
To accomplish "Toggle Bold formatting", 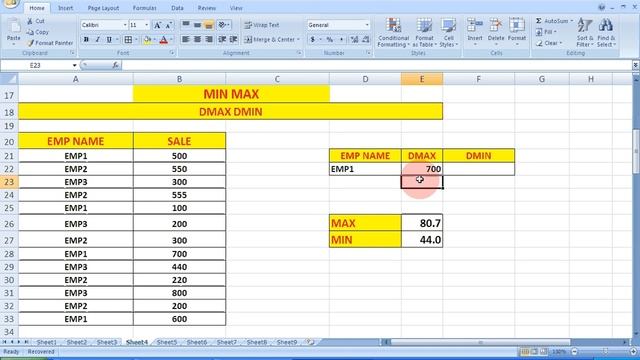I will pos(86,40).
